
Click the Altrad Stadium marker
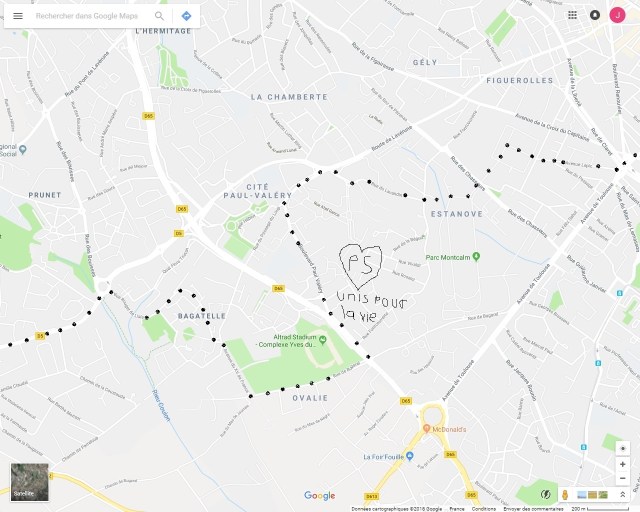click(x=322, y=340)
